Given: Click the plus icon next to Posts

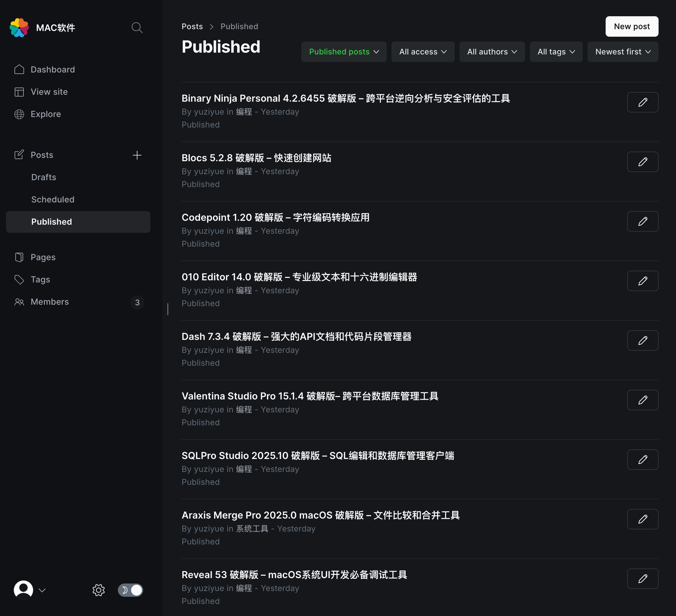Looking at the screenshot, I should 137,155.
